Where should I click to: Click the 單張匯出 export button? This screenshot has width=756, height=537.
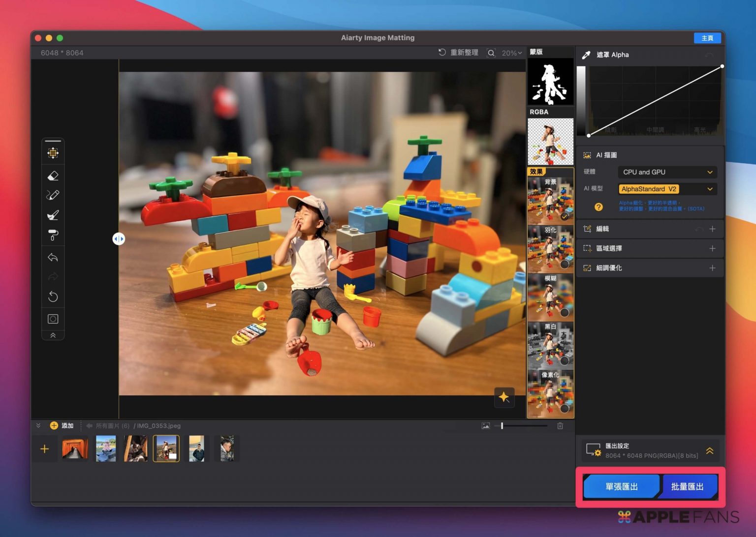pos(621,486)
